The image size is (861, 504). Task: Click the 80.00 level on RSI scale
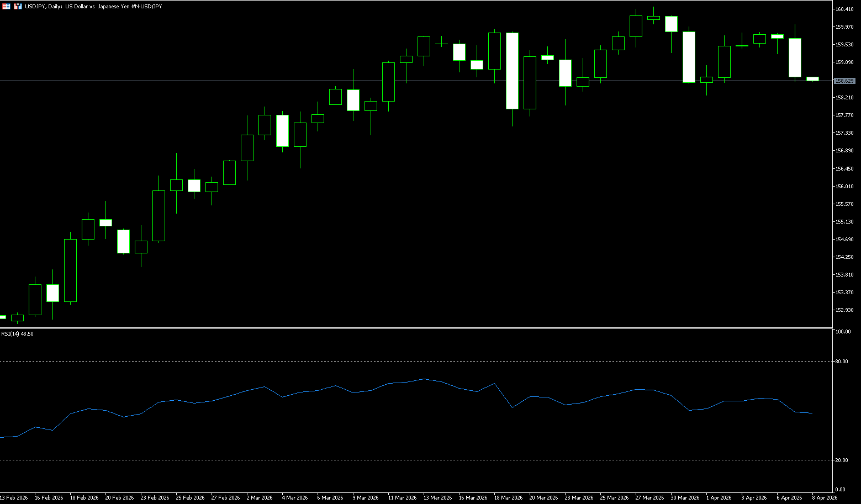coord(842,362)
